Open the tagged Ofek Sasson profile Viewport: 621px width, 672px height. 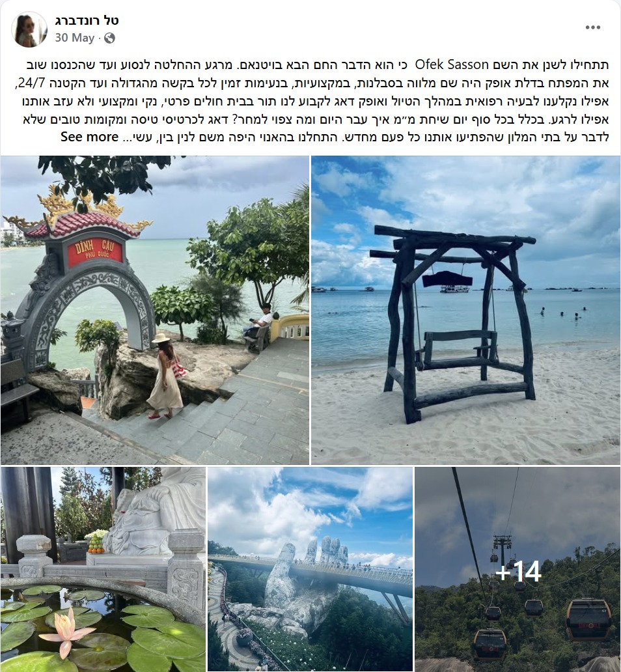(452, 65)
